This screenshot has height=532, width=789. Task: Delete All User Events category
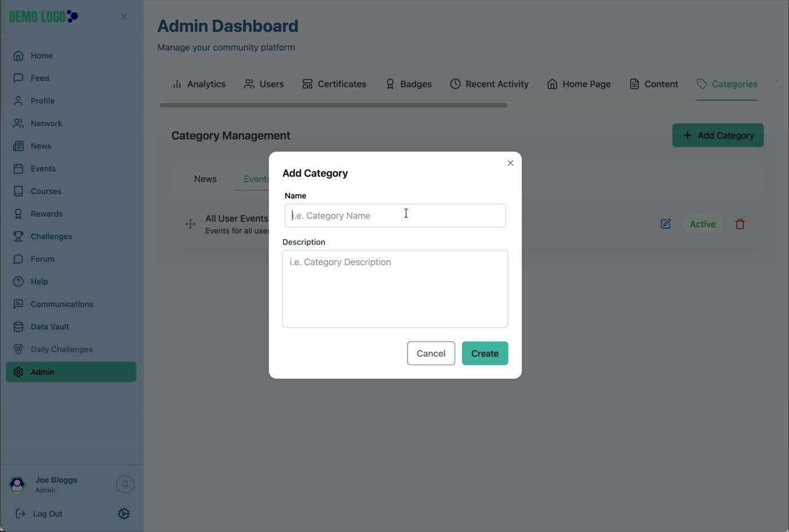click(740, 224)
